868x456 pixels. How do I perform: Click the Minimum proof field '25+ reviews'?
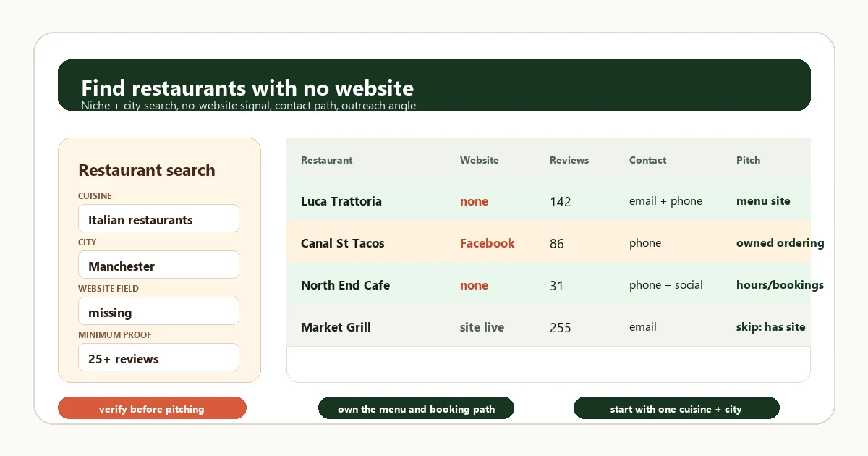pyautogui.click(x=158, y=358)
